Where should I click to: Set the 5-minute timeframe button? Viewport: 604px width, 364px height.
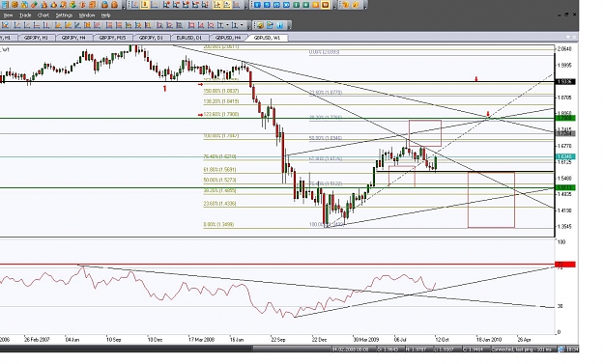267,5
